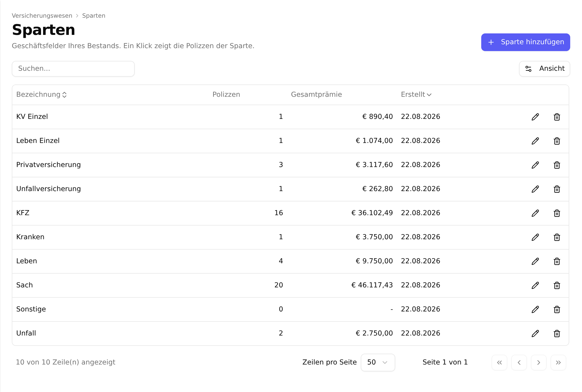Delete the Unfall row
This screenshot has width=582, height=392.
557,333
